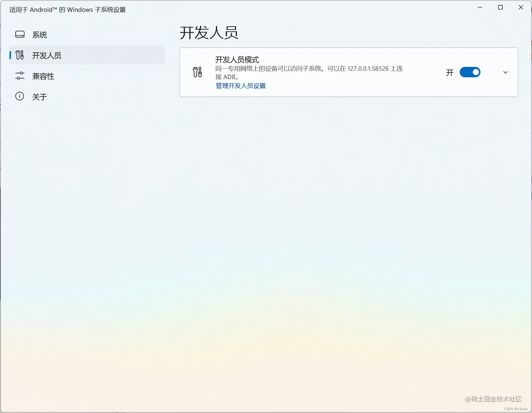Click the 关于 info icon
532x413 pixels.
[19, 96]
